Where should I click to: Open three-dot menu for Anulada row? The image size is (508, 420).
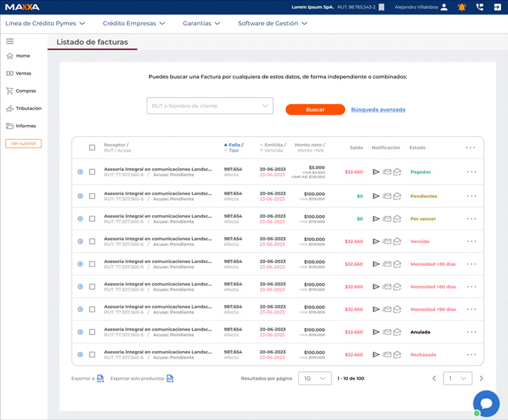pyautogui.click(x=471, y=332)
